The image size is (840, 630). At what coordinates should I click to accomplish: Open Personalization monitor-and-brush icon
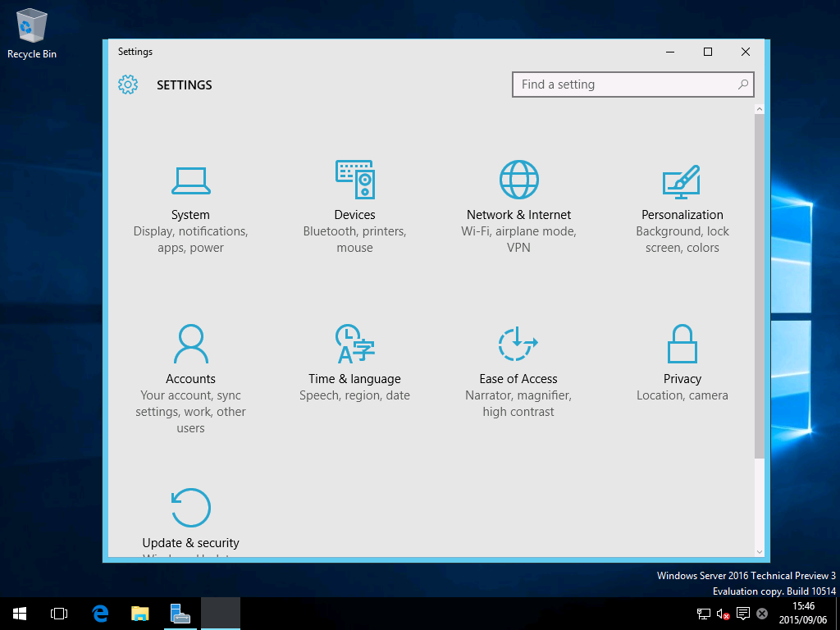(682, 181)
